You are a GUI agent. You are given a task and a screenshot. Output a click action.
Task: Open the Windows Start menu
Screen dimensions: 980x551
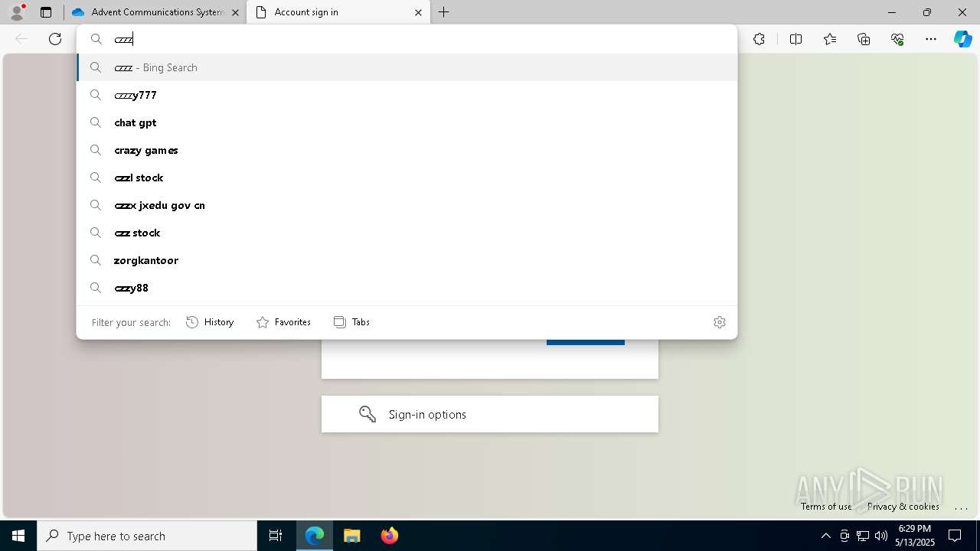click(x=18, y=536)
